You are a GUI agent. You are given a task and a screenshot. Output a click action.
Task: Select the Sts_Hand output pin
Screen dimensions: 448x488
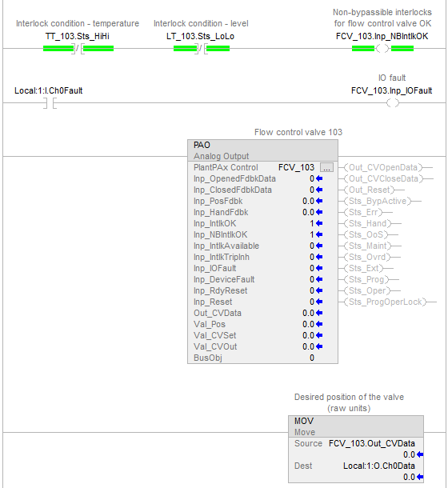pyautogui.click(x=368, y=223)
